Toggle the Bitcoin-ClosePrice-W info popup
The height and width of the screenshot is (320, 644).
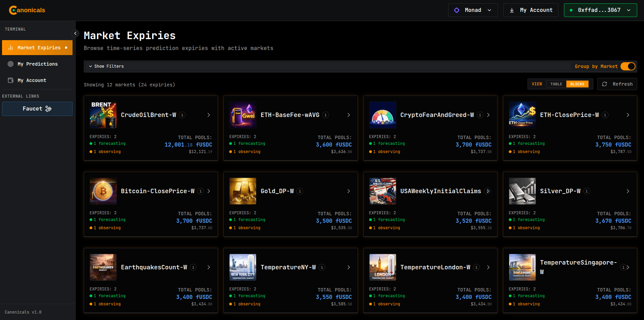click(x=200, y=191)
